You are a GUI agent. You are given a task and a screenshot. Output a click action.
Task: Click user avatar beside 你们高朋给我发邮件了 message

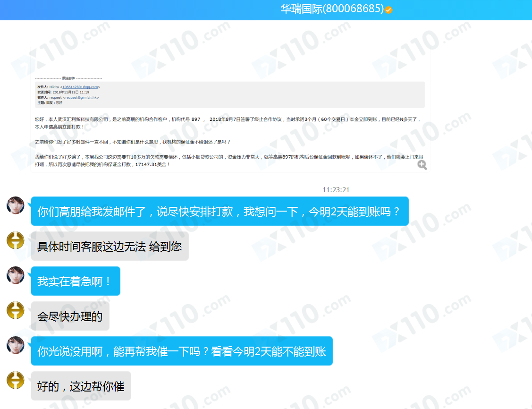(x=16, y=205)
